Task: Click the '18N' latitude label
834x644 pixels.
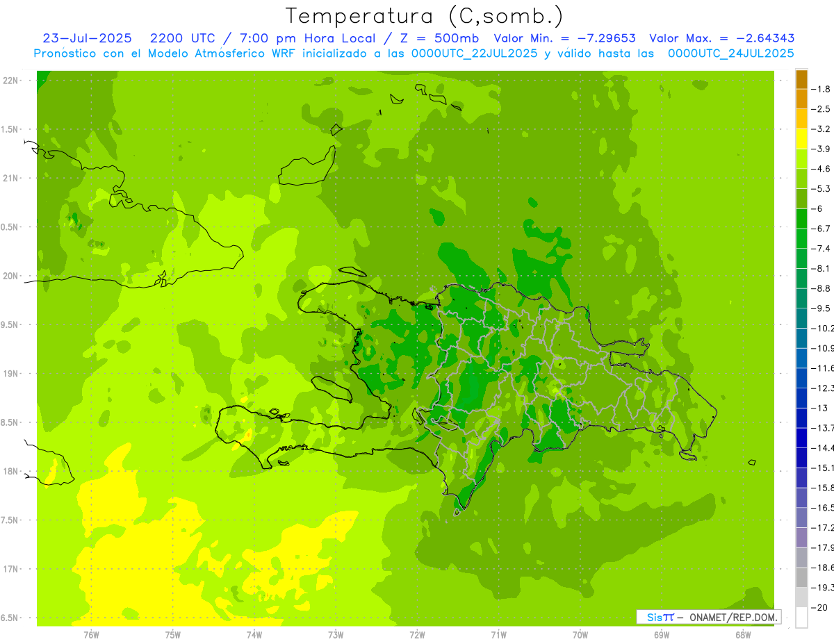Action: (x=10, y=472)
